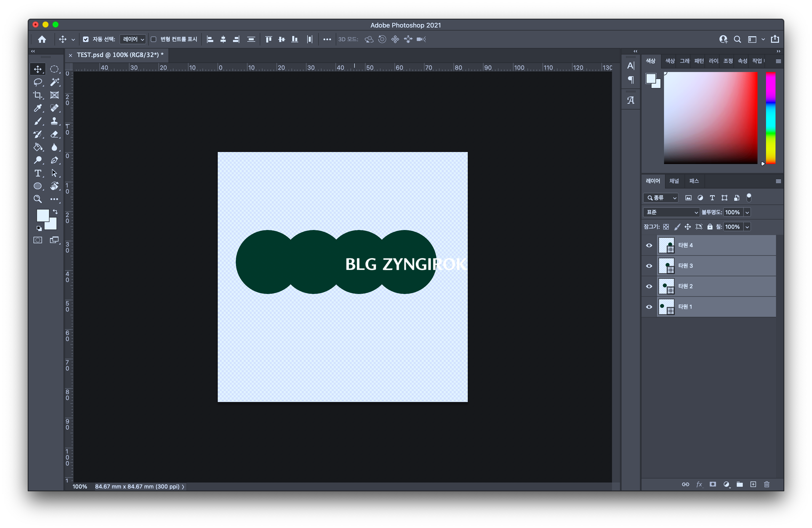
Task: Select the Lasso tool
Action: tap(37, 82)
